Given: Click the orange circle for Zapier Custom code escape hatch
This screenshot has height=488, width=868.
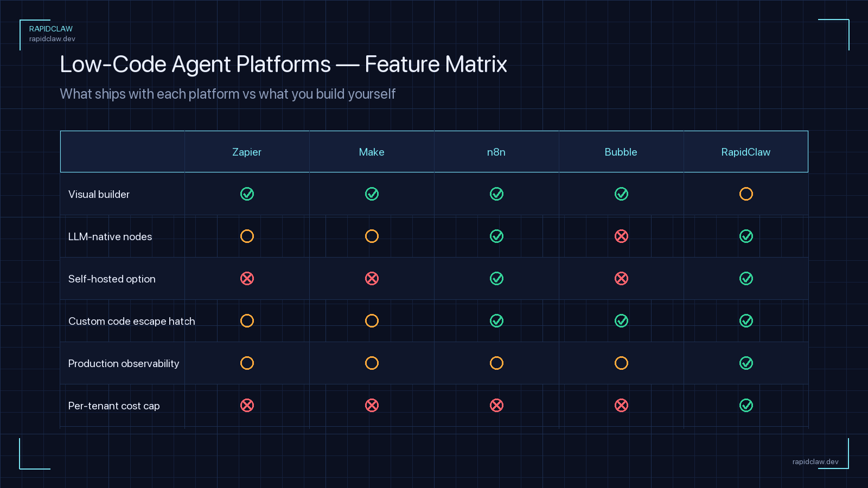Looking at the screenshot, I should coord(247,320).
